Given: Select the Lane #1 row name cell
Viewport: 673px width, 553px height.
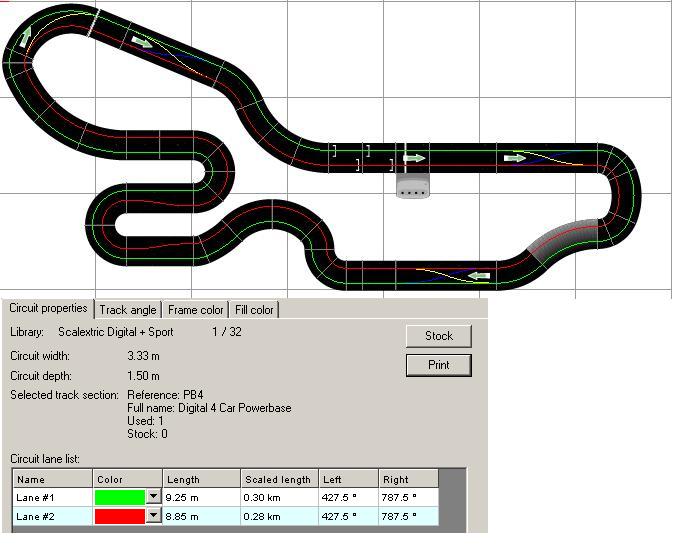Looking at the screenshot, I should click(x=50, y=496).
